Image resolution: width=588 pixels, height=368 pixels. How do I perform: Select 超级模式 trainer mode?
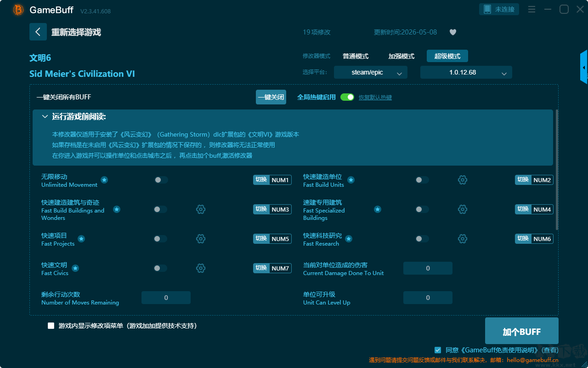click(447, 56)
